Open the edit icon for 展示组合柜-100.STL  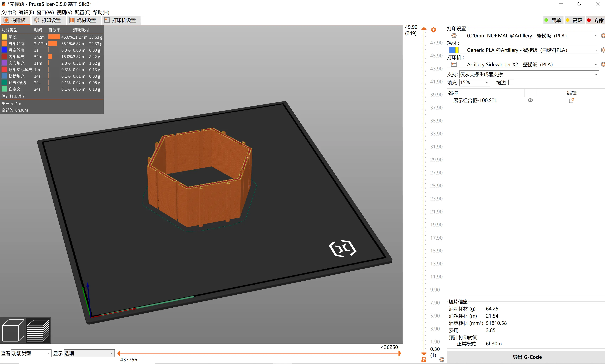[572, 100]
